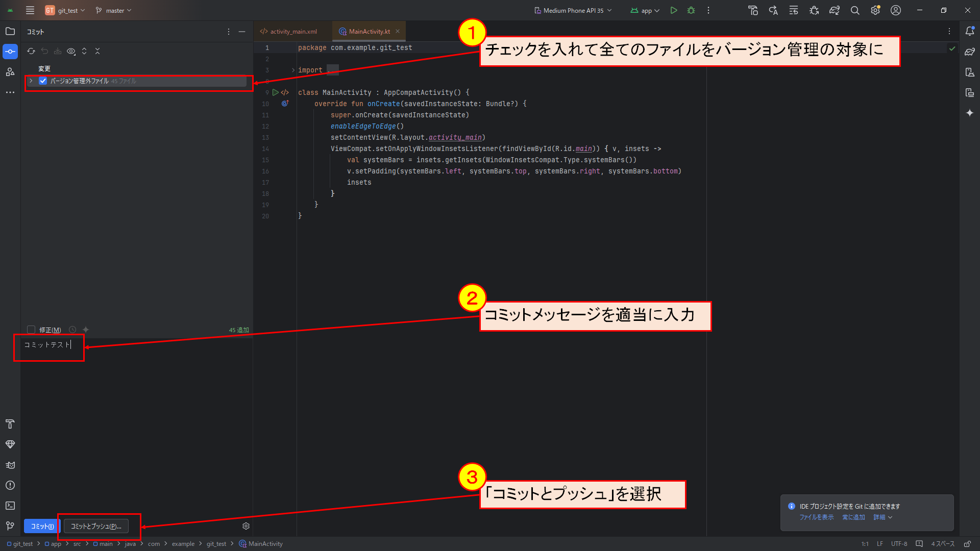Click the Shelve changes icon

coord(58,51)
